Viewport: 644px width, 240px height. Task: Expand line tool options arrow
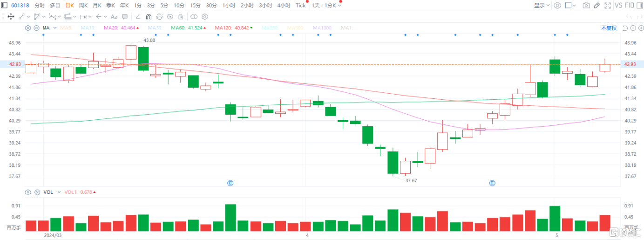(28, 17)
